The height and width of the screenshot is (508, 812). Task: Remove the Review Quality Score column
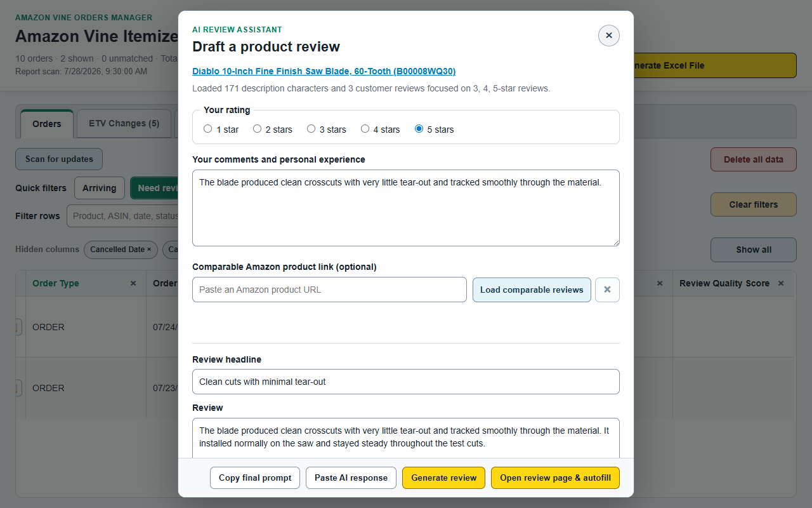(781, 283)
